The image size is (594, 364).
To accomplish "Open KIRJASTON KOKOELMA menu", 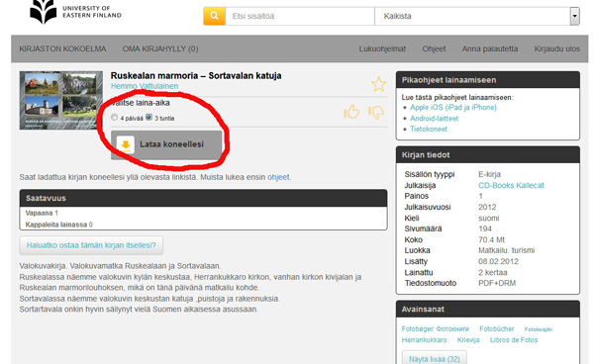I will pyautogui.click(x=62, y=48).
